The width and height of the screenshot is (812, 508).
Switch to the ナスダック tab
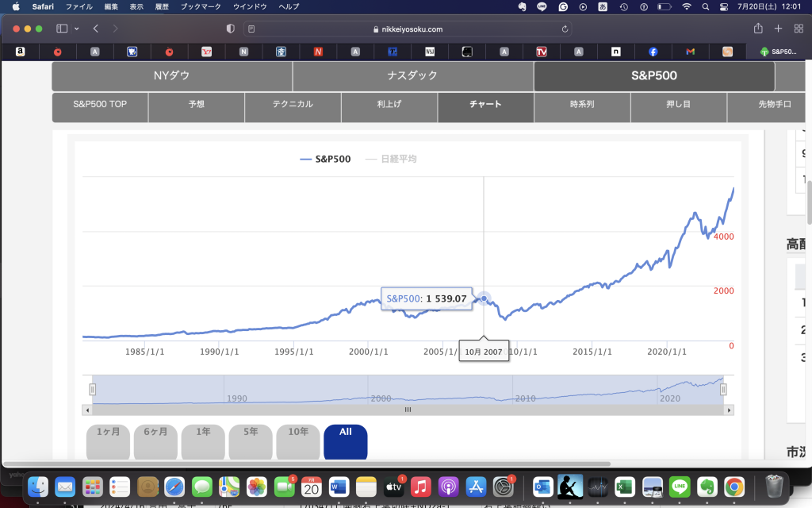click(412, 76)
